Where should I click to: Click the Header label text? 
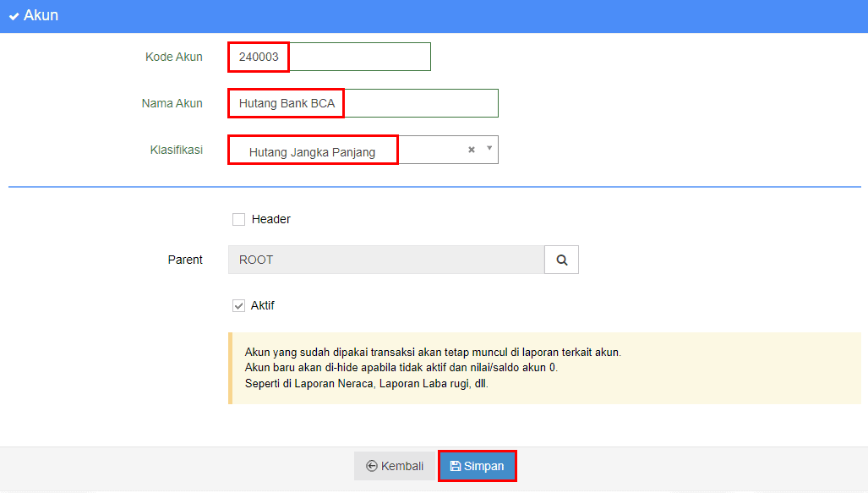[x=270, y=219]
